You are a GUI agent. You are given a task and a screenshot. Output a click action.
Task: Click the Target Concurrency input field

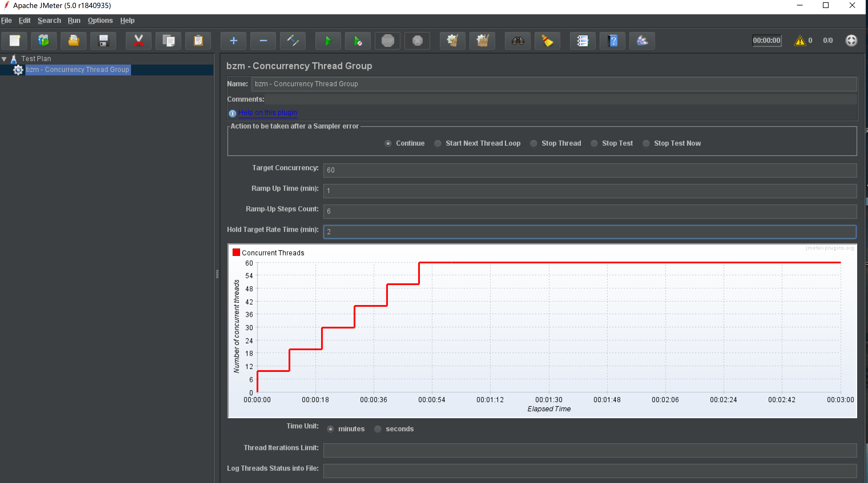[590, 170]
